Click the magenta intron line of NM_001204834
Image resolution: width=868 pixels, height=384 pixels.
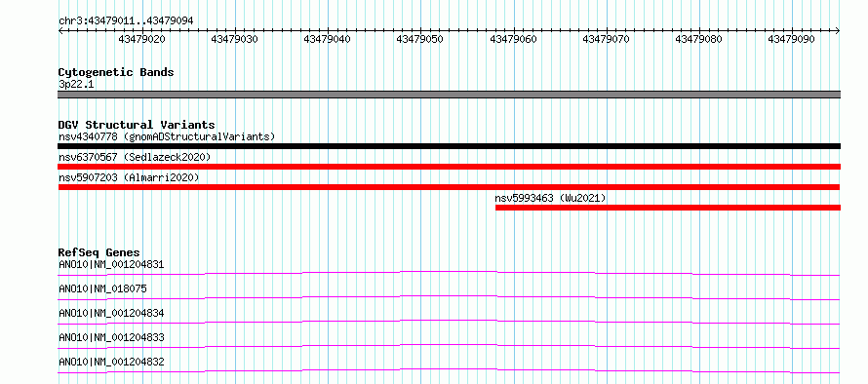(449, 321)
